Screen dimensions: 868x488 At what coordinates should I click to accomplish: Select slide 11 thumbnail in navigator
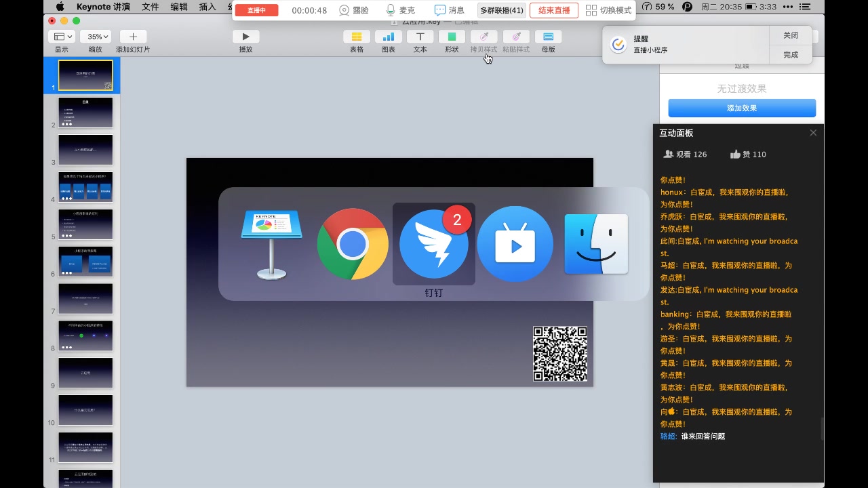(85, 448)
